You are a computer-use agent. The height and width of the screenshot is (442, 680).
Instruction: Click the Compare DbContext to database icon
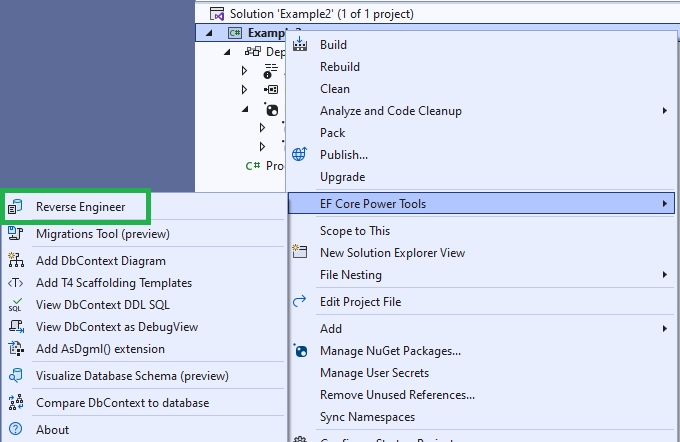click(15, 403)
